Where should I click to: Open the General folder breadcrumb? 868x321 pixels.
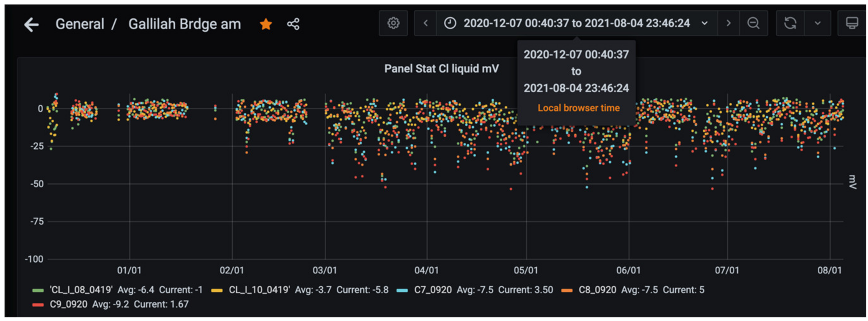(80, 24)
